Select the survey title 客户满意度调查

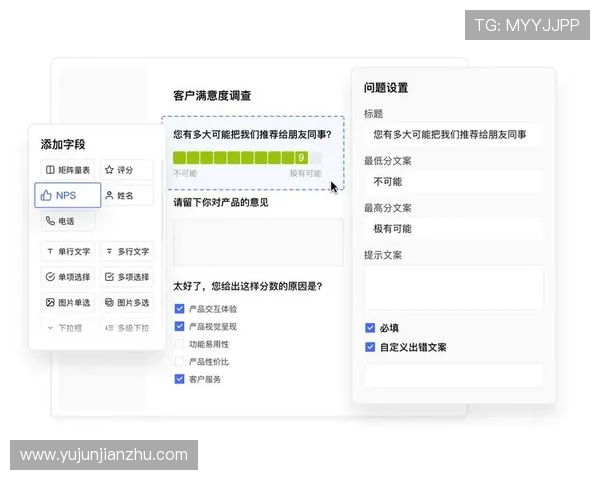tap(212, 95)
